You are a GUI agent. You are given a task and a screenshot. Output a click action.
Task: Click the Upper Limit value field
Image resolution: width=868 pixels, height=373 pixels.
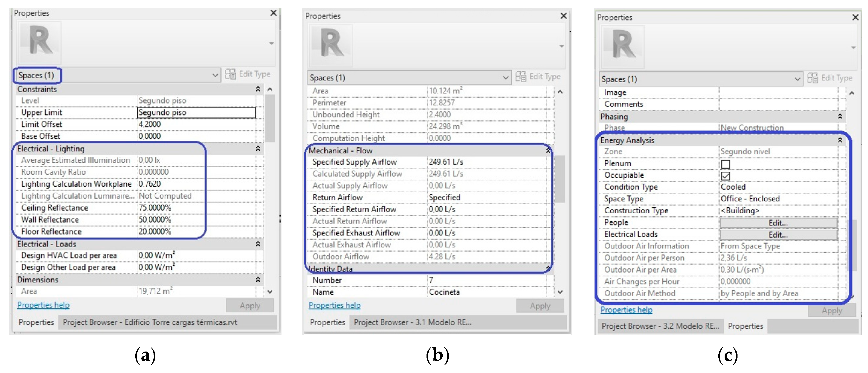point(196,112)
